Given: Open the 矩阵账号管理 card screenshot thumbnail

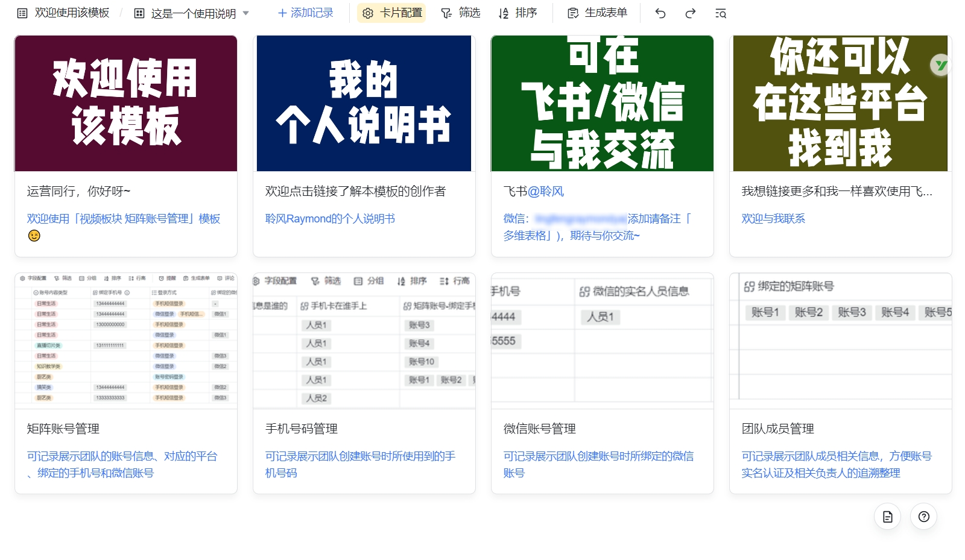Looking at the screenshot, I should point(126,341).
